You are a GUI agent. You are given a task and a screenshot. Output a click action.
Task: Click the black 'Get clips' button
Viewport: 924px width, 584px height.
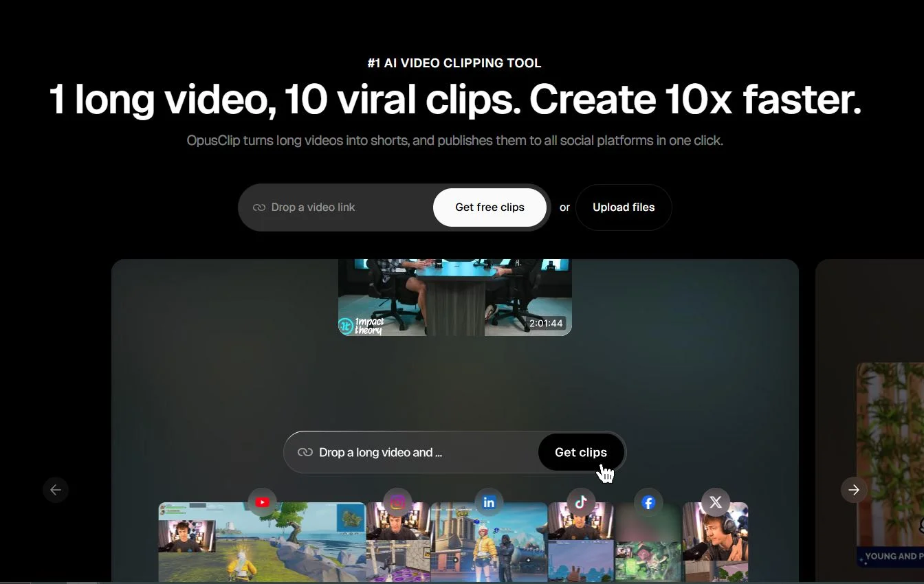coord(581,452)
